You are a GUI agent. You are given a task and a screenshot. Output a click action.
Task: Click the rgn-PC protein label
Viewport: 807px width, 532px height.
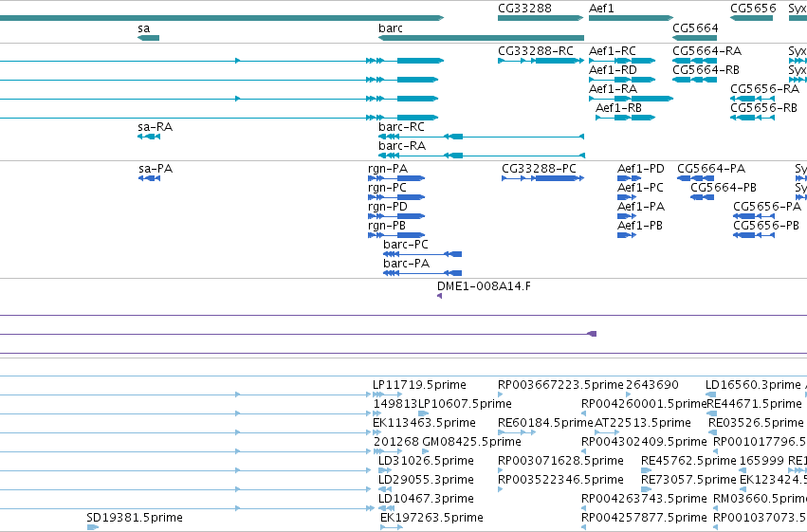point(387,188)
